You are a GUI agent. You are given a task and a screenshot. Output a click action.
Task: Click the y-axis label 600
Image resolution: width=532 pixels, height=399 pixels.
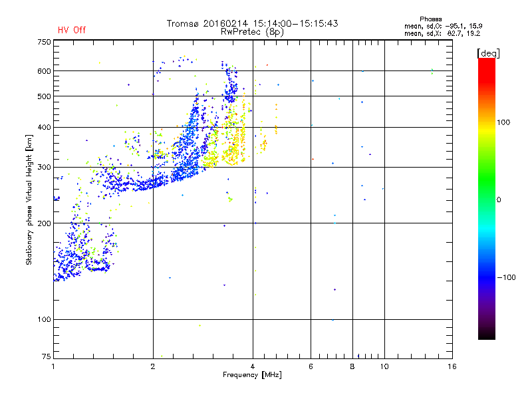[44, 71]
